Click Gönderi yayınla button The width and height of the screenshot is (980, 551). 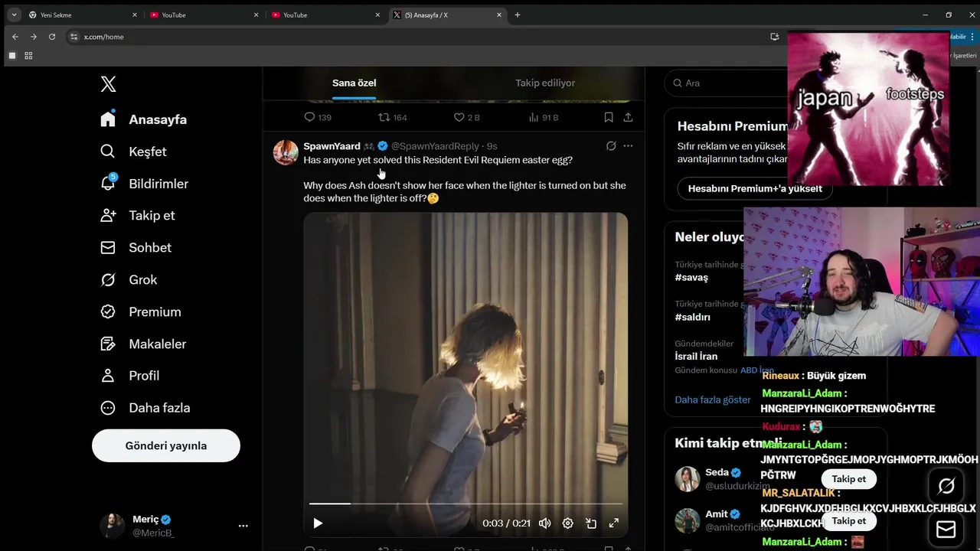[x=166, y=445]
